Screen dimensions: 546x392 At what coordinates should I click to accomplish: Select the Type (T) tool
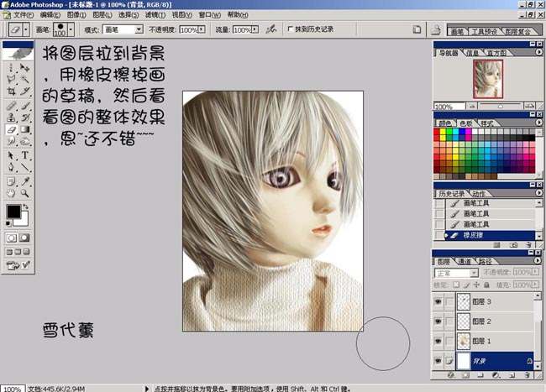[26, 155]
